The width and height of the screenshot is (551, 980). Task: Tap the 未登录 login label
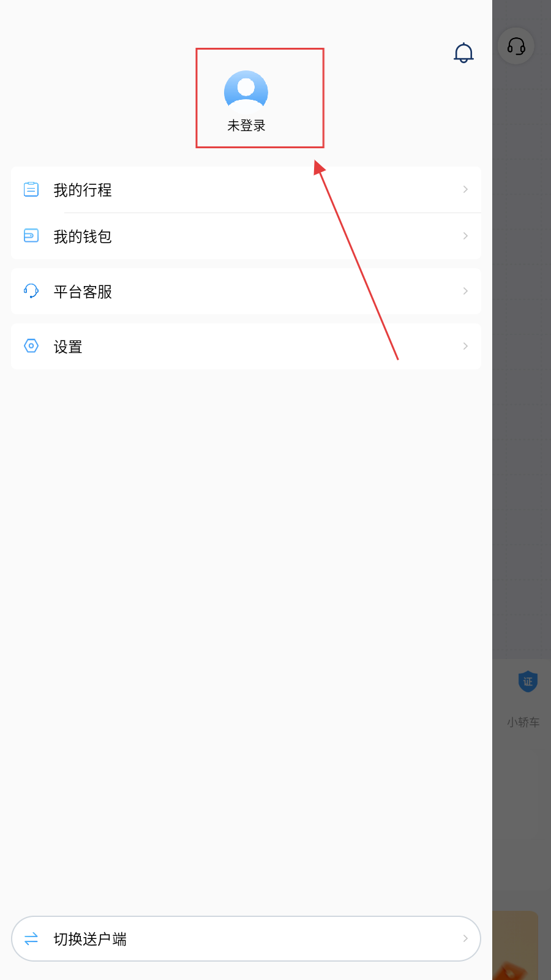pos(246,126)
